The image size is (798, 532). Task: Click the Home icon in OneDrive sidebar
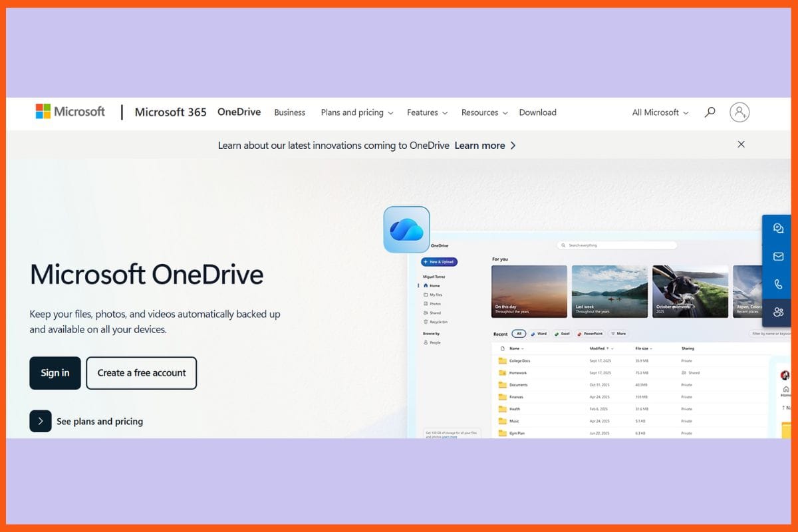426,286
